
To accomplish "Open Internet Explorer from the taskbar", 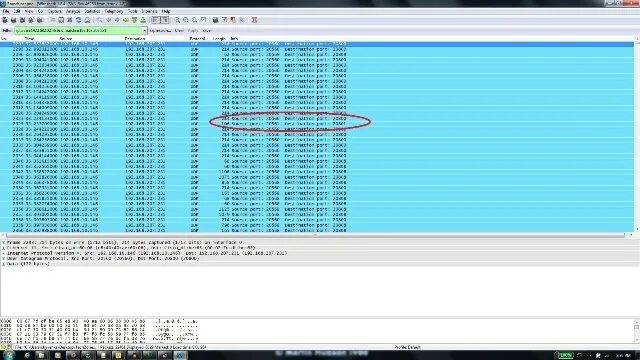I will (x=27, y=356).
